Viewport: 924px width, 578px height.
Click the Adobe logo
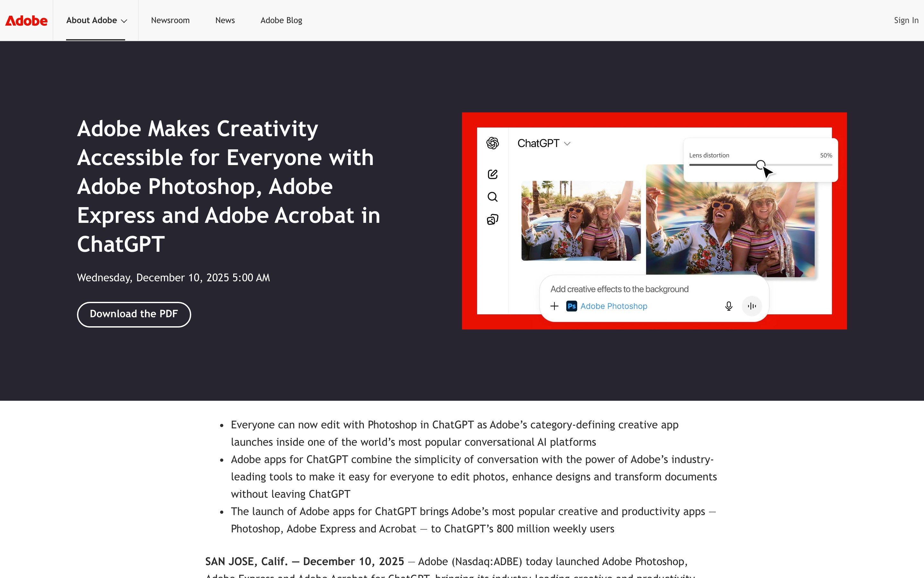[26, 21]
